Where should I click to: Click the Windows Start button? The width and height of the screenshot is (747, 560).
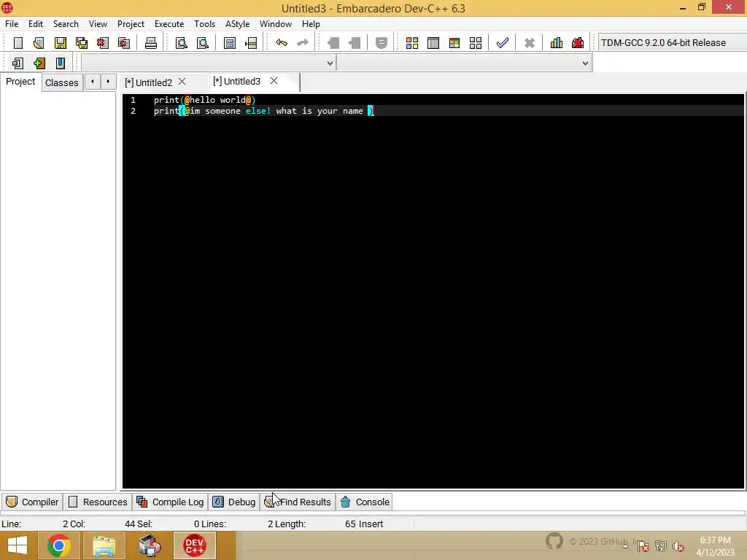tap(18, 545)
